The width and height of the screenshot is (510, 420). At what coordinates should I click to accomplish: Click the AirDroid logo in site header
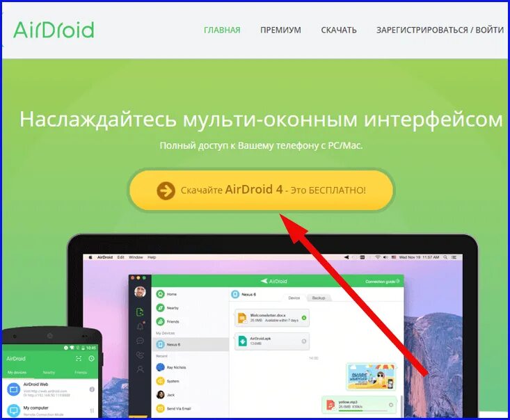54,30
